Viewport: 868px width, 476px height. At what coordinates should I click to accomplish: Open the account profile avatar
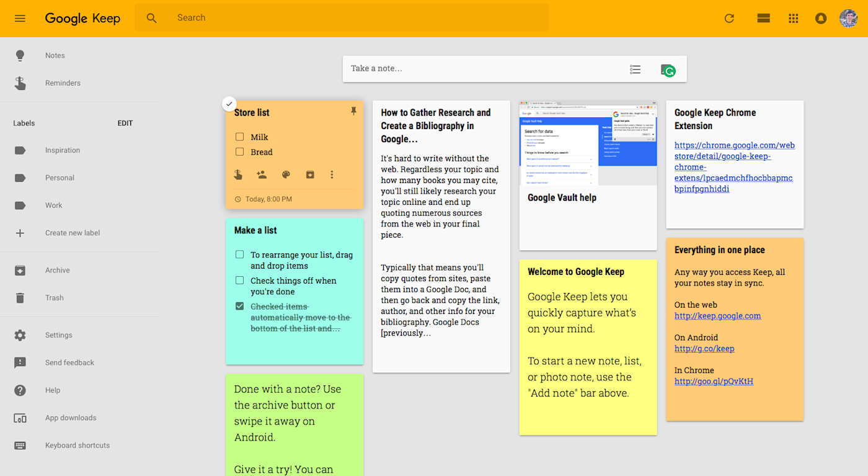pyautogui.click(x=848, y=18)
